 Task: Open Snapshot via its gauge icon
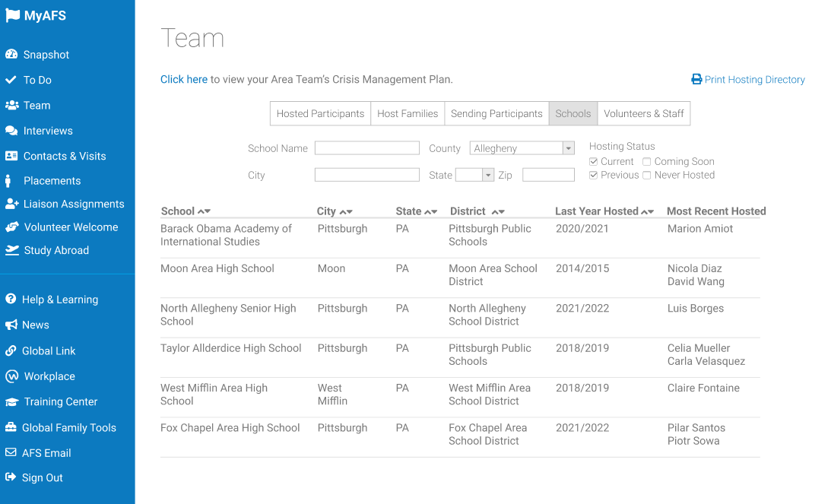click(x=11, y=54)
